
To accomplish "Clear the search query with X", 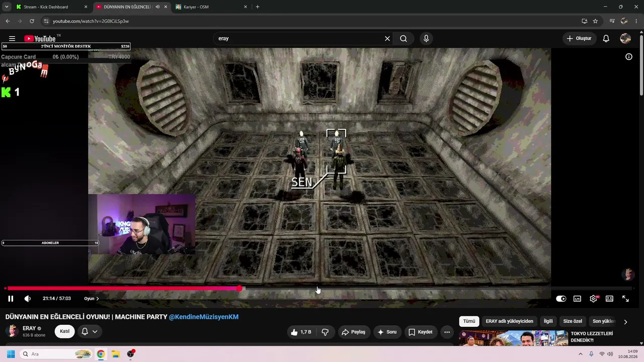I will pos(387,38).
